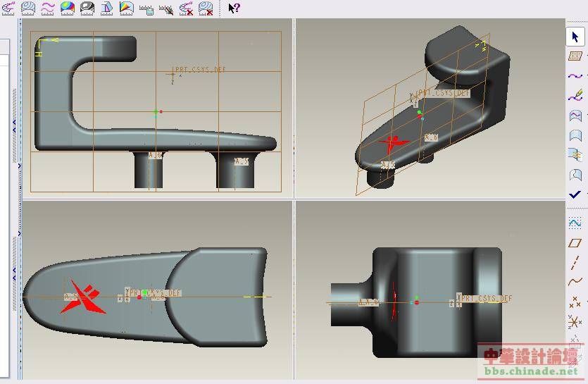Select the datum curve tool
The image size is (588, 384).
click(575, 282)
